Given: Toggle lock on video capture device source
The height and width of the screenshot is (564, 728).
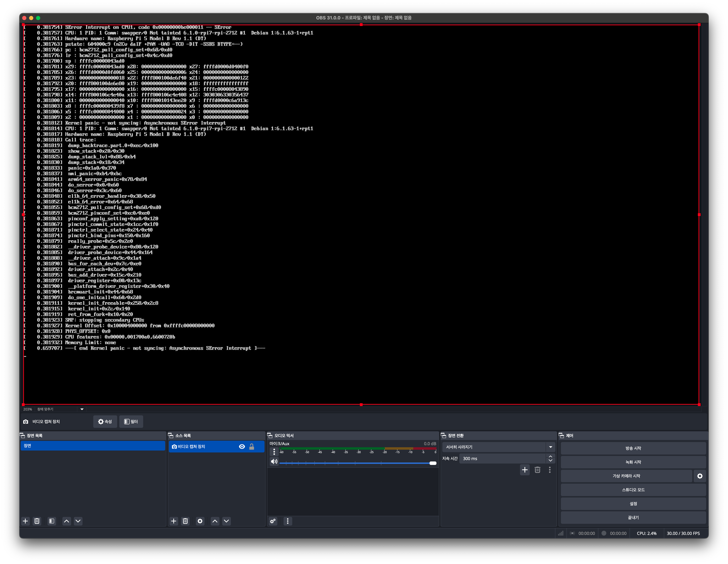Looking at the screenshot, I should [x=252, y=447].
